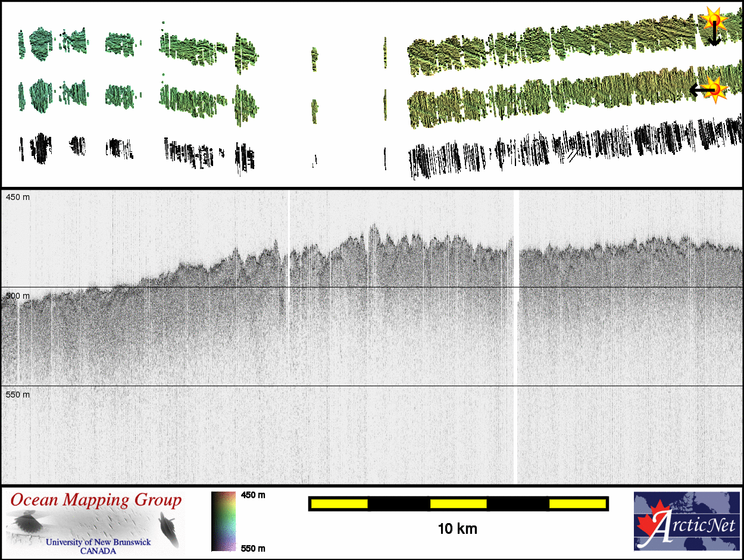Click the depth color scale swatch

click(223, 521)
